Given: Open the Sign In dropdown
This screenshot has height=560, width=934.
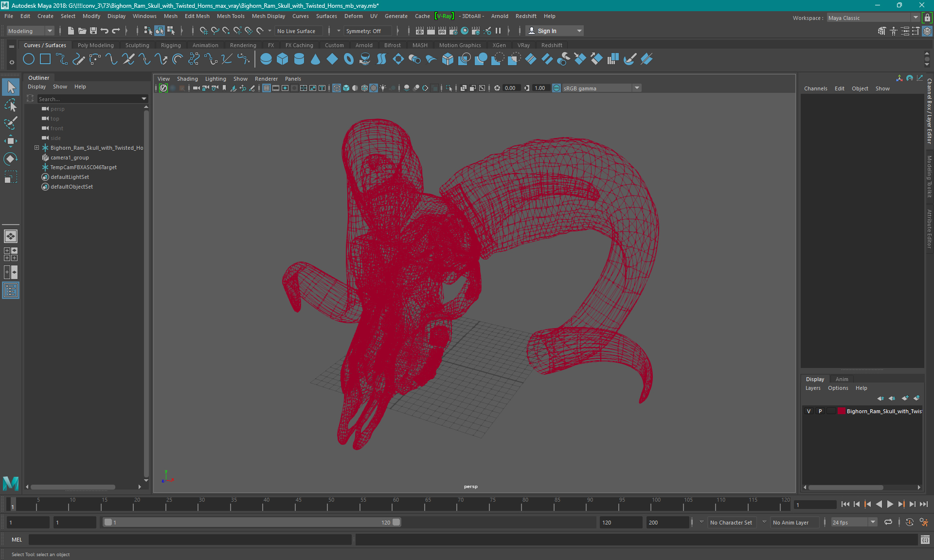Looking at the screenshot, I should tap(555, 31).
